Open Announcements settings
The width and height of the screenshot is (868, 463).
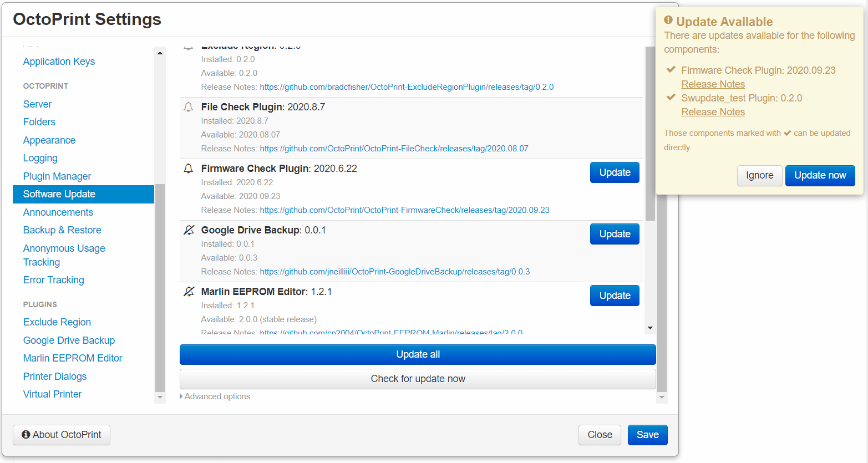click(x=58, y=212)
